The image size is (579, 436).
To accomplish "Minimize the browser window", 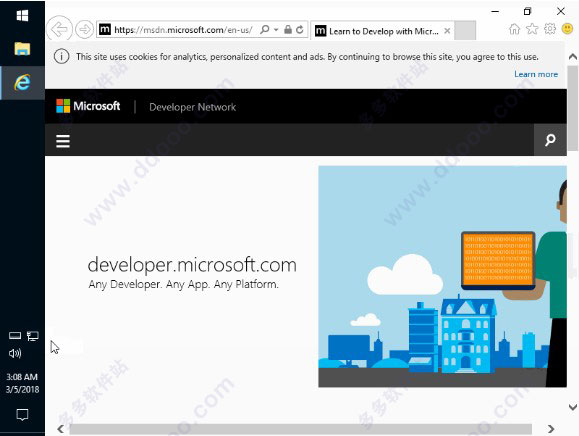I will coord(495,11).
